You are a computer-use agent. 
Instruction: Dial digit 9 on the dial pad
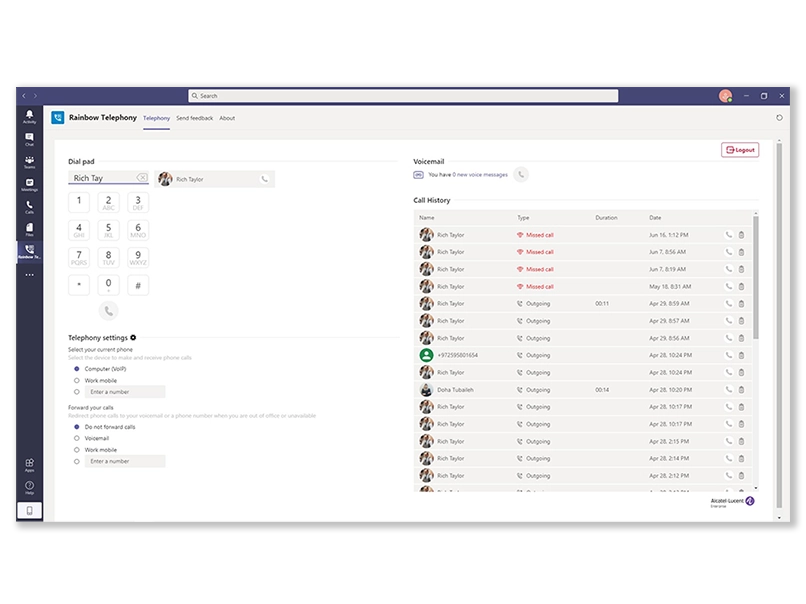138,258
